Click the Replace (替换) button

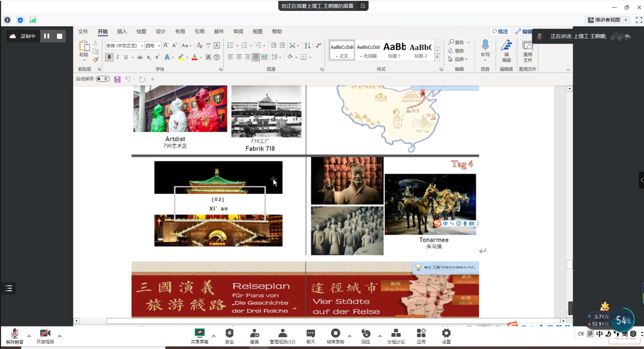(456, 51)
